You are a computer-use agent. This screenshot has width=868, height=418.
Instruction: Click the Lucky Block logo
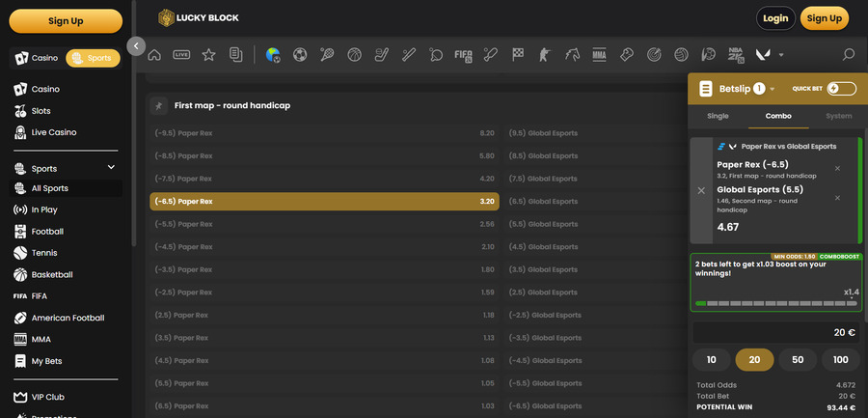pos(198,17)
